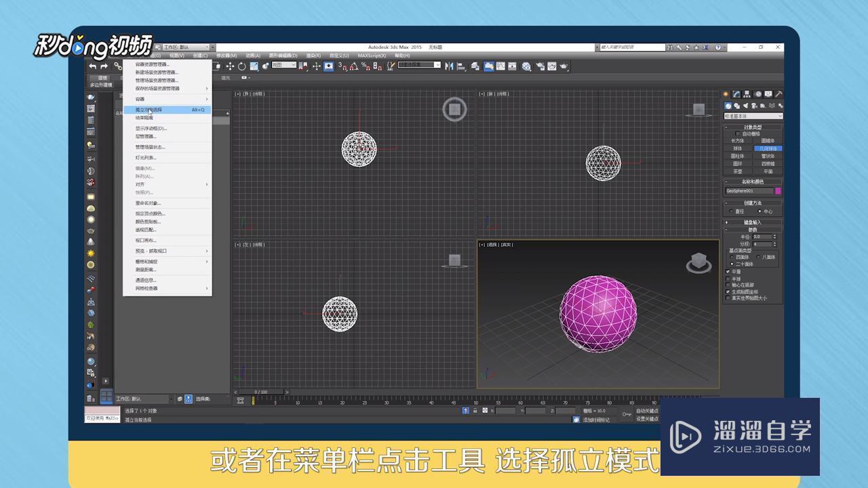Enable the 半球 (Hemisphere) checkbox
Screen dimensions: 868x488
click(728, 279)
